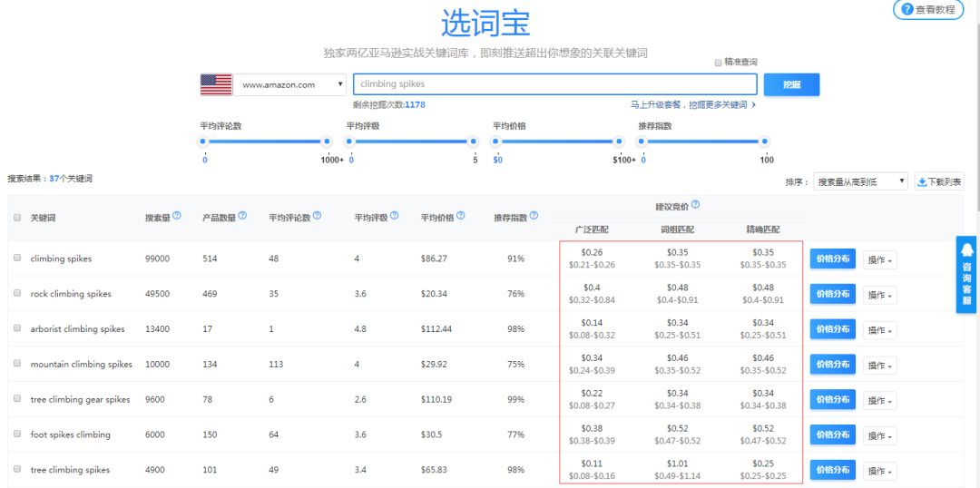Check the box for climbing spikes row
This screenshot has width=980, height=488.
click(17, 257)
